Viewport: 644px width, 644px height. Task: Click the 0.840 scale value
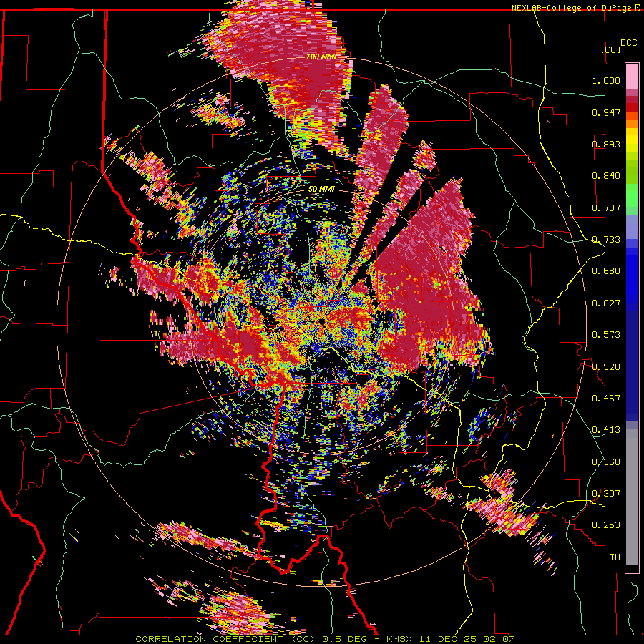[x=606, y=176]
